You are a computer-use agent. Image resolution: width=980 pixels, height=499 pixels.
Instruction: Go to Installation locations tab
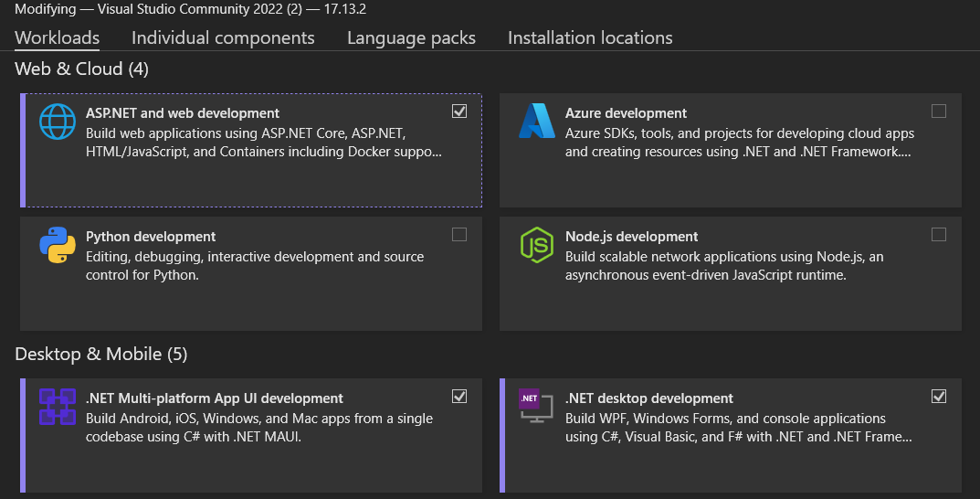(x=590, y=37)
